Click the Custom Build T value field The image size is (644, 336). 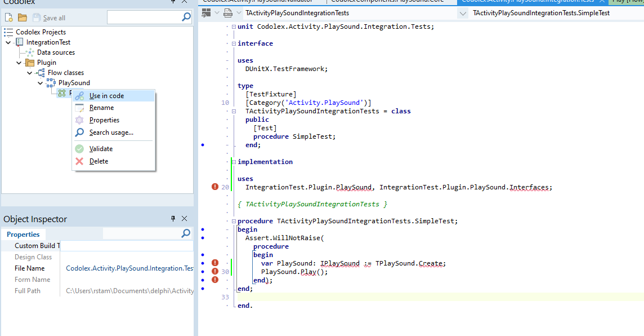[127, 246]
